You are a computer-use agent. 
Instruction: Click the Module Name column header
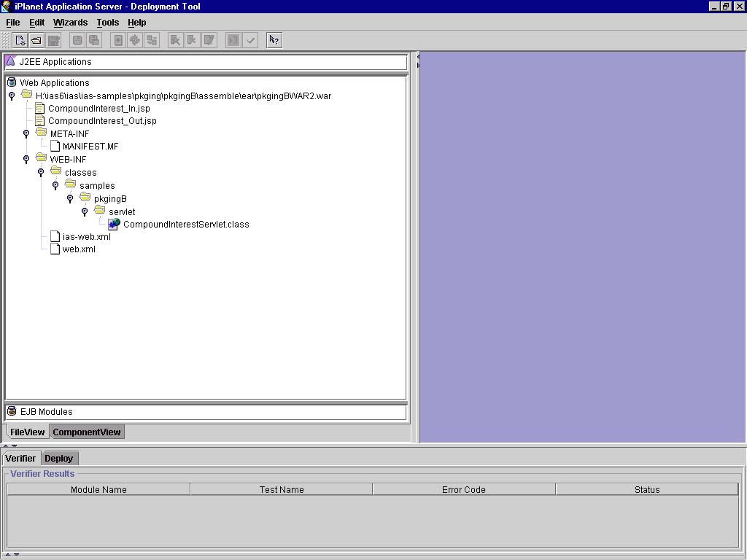(x=98, y=489)
